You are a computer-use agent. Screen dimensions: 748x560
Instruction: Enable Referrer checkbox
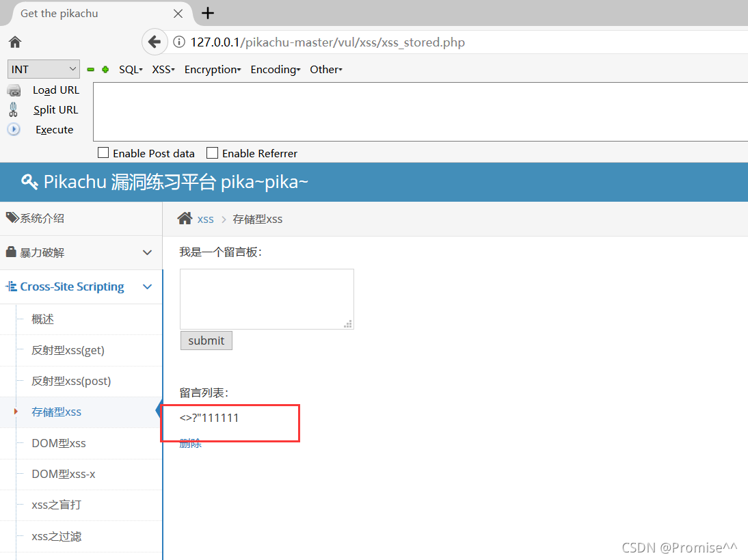(212, 152)
